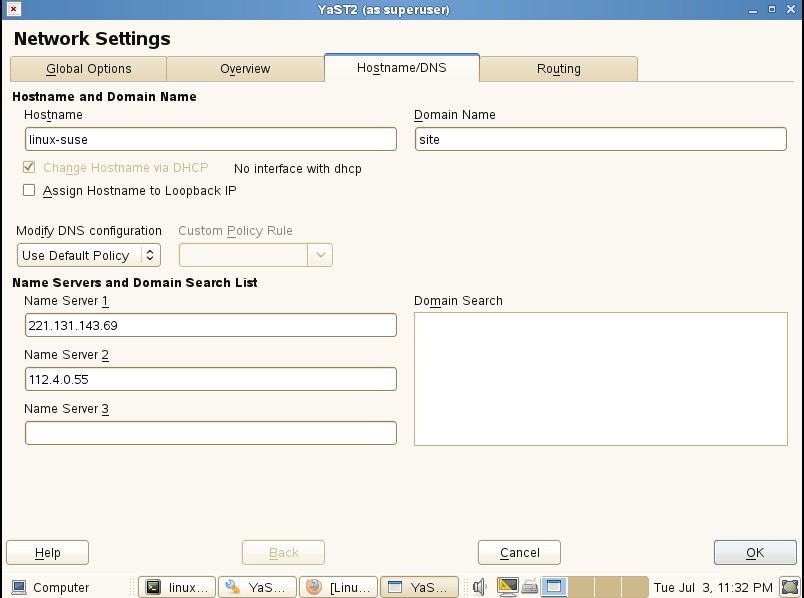The width and height of the screenshot is (804, 598).
Task: Click the first workspace switcher box
Action: coord(554,587)
